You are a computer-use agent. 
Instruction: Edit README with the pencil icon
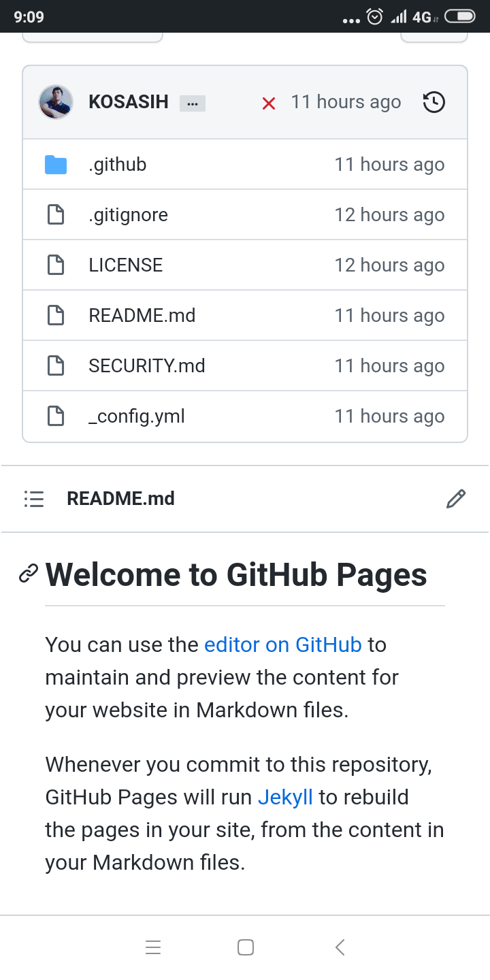pos(456,499)
